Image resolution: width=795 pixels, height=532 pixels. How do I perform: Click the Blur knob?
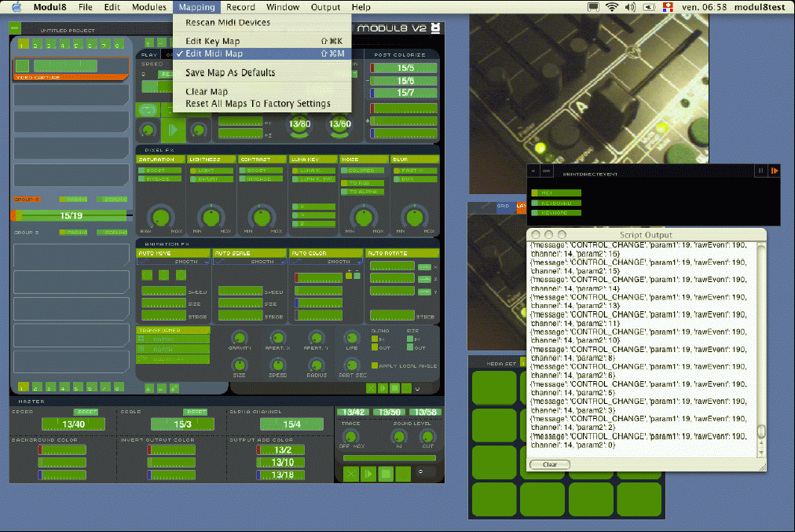415,217
